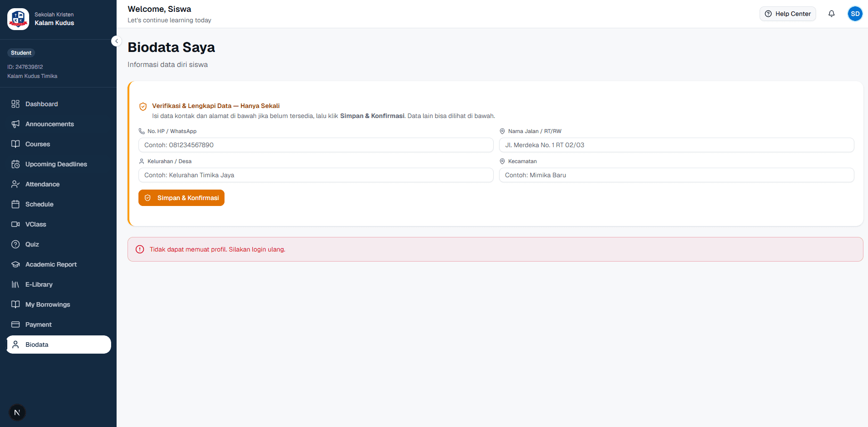Click the phone icon beside No. HP label
Viewport: 868px width, 427px height.
(x=142, y=131)
